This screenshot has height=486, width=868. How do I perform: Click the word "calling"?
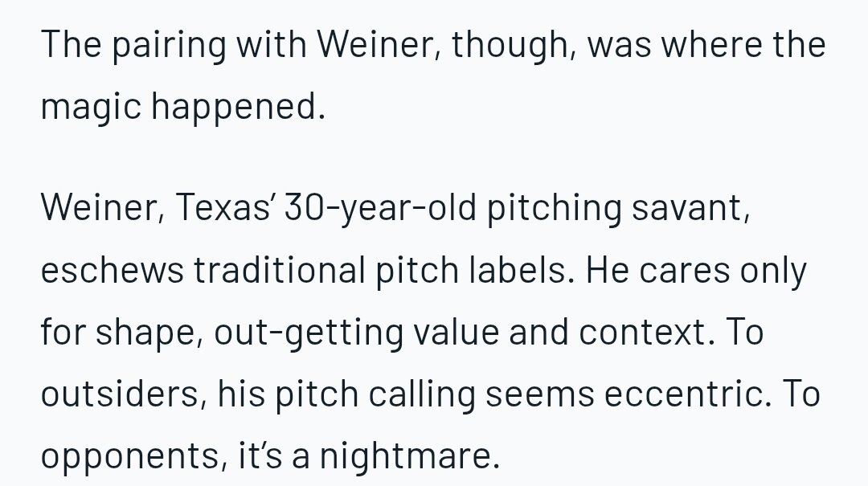[422, 394]
